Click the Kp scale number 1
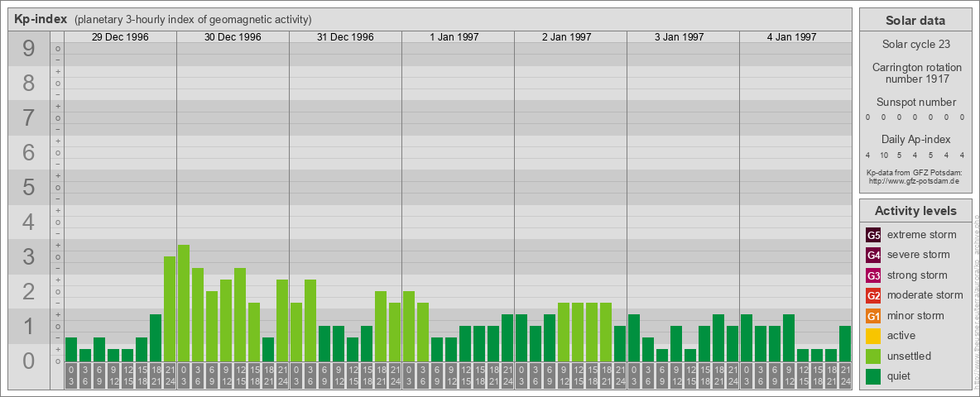Screen dimensions: 980x397 (x=29, y=327)
